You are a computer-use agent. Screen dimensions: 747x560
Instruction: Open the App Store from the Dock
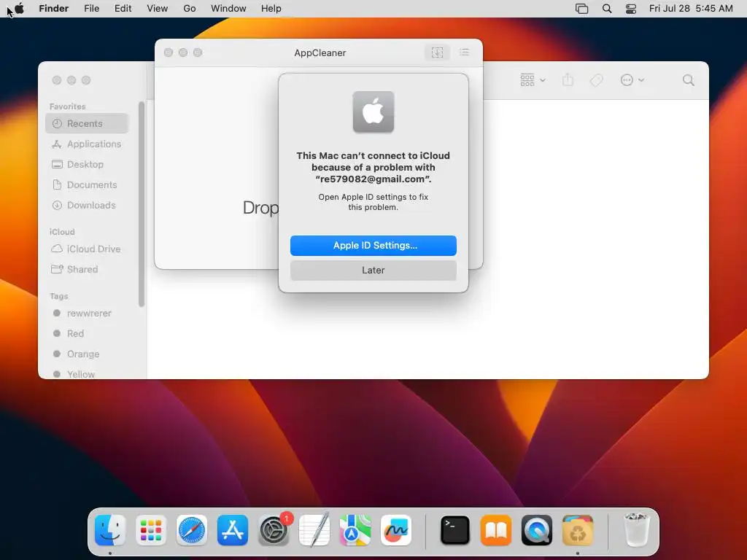[233, 530]
